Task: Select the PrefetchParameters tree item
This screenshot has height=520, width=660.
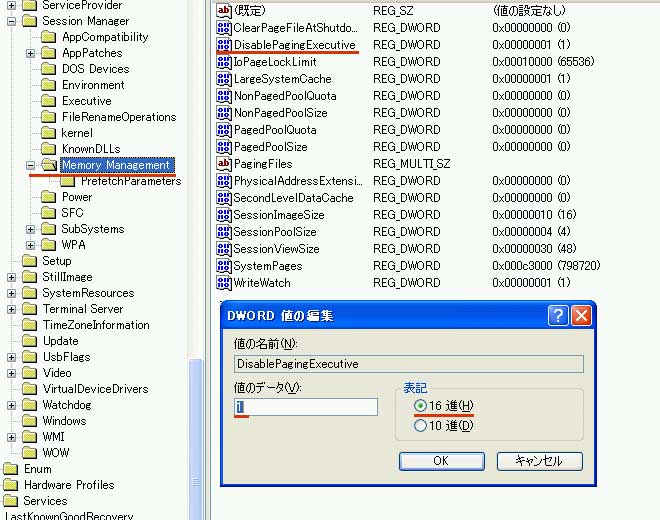Action: (x=131, y=181)
